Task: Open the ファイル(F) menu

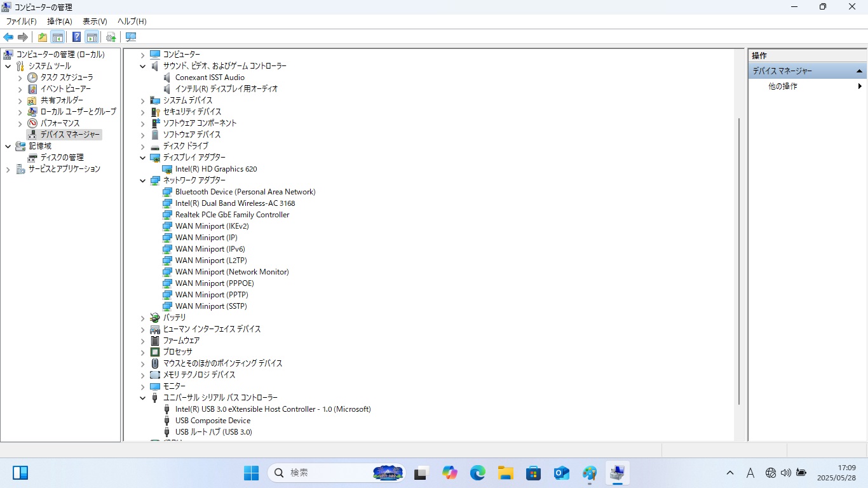Action: (x=22, y=22)
